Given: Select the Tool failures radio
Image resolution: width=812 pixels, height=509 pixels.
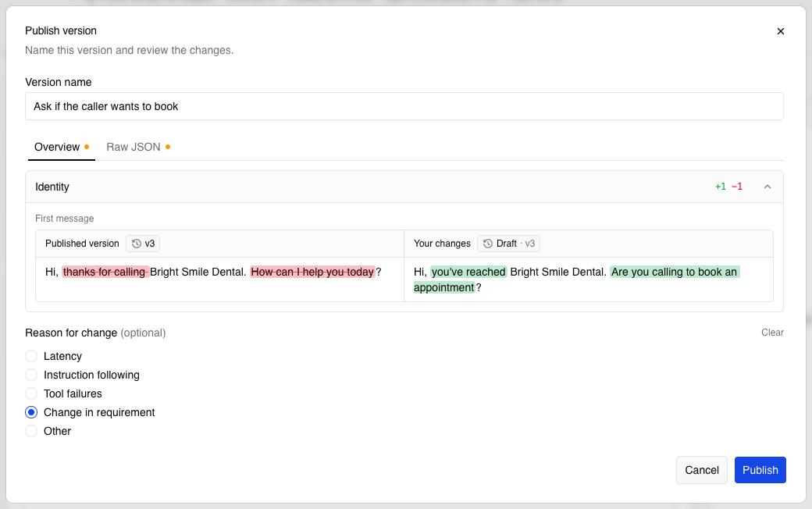Looking at the screenshot, I should coord(31,393).
